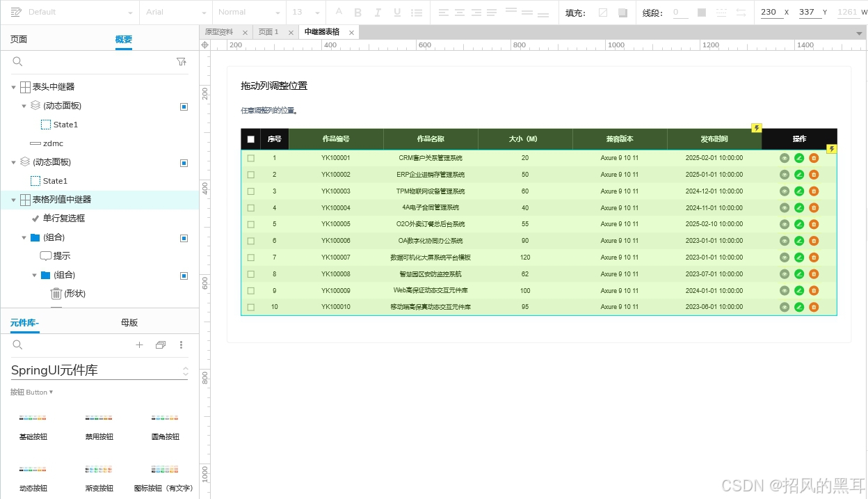Click the second fill swatch after 填充
This screenshot has height=499, width=868.
tap(622, 13)
